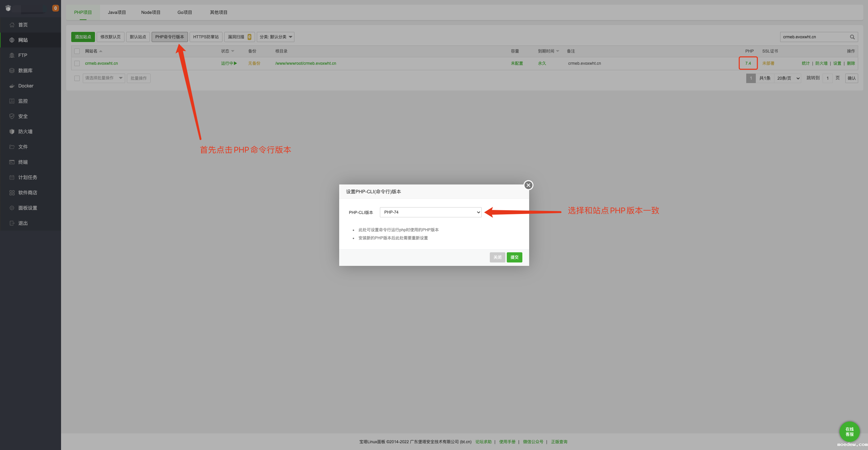Click the search magnifier icon
The image size is (868, 450).
(852, 37)
